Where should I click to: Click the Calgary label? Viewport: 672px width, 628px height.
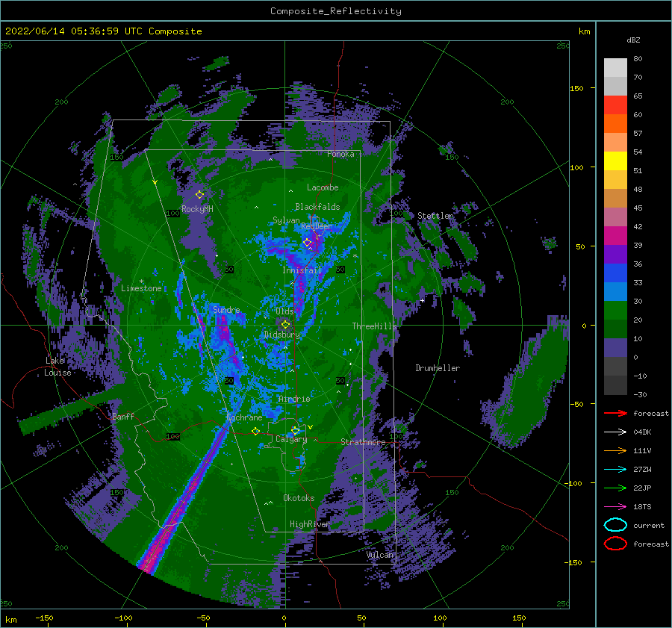[x=291, y=439]
